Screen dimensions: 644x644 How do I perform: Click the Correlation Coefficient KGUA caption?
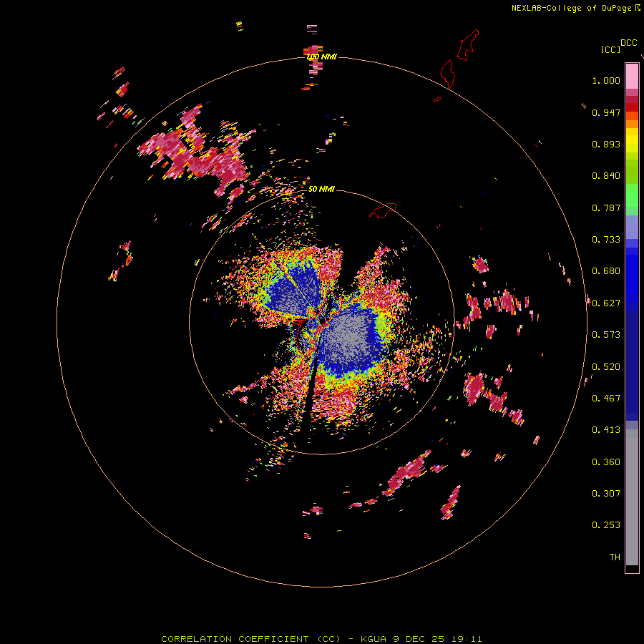321,639
